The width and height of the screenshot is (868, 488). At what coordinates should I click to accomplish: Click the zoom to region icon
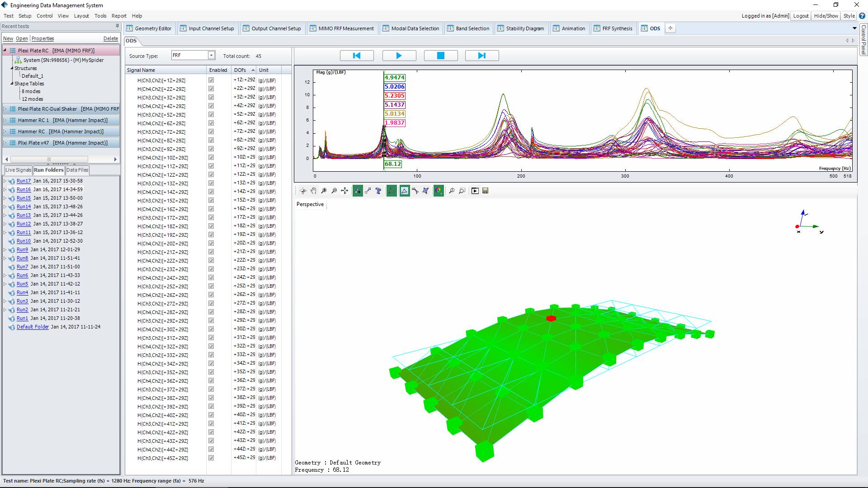point(462,191)
